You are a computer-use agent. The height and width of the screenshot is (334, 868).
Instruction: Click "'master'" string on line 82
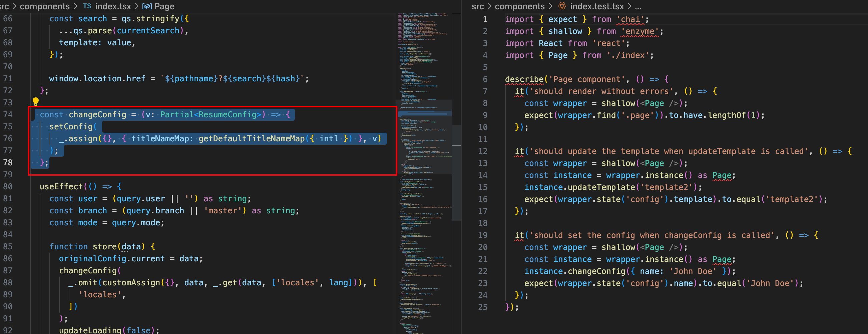point(223,211)
